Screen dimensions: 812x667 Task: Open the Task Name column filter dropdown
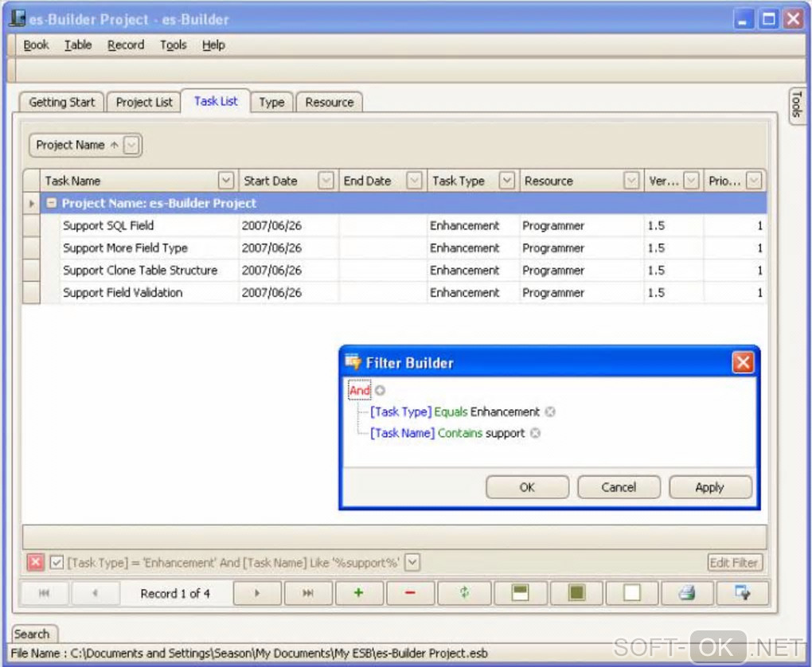pos(226,181)
